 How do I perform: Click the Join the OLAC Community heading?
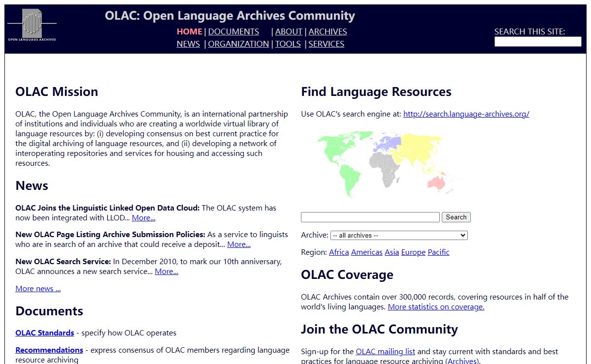coord(379,330)
